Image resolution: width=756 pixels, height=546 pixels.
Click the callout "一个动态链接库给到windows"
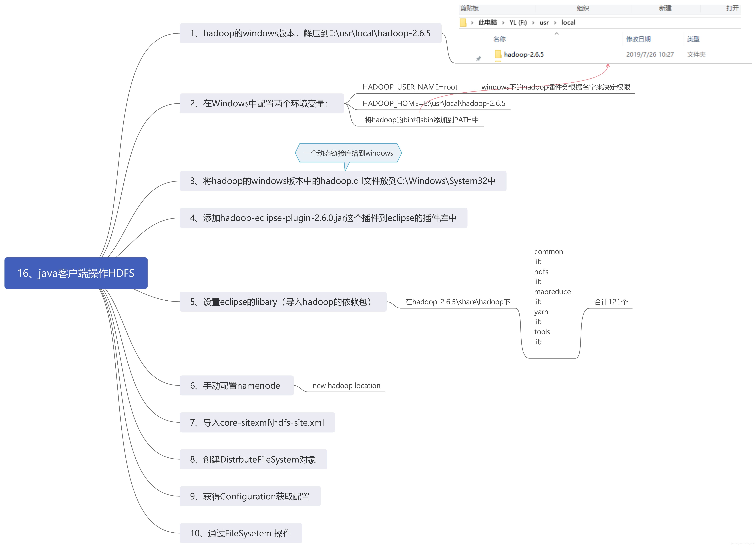348,153
